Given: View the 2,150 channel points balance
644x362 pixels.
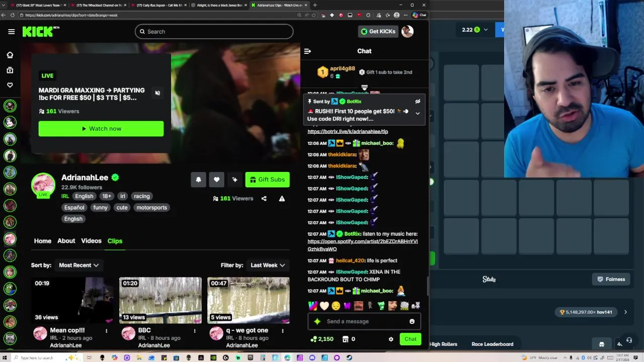Looking at the screenshot, I should 322,339.
